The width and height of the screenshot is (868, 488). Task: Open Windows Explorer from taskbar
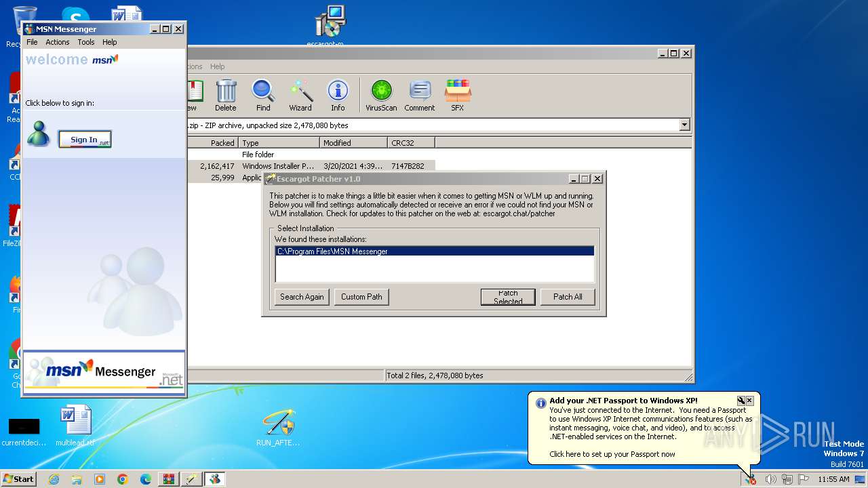(77, 479)
